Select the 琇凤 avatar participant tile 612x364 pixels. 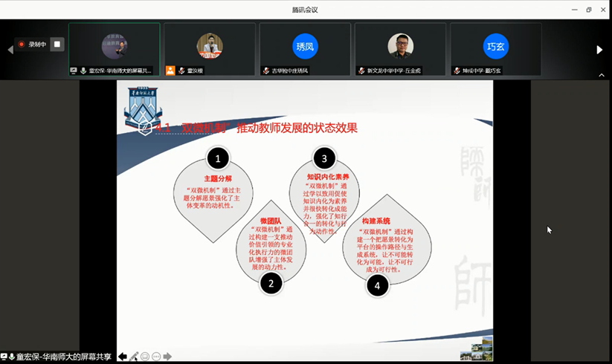tap(305, 49)
